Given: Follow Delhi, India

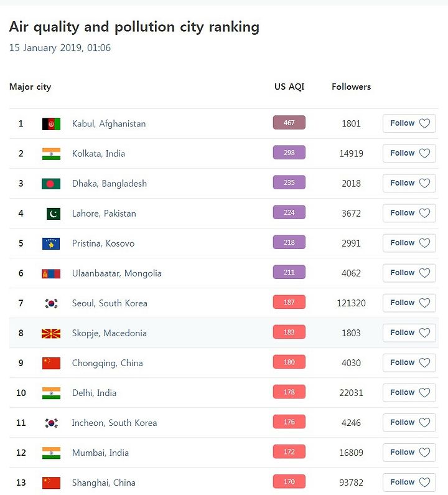Looking at the screenshot, I should click(x=409, y=393).
